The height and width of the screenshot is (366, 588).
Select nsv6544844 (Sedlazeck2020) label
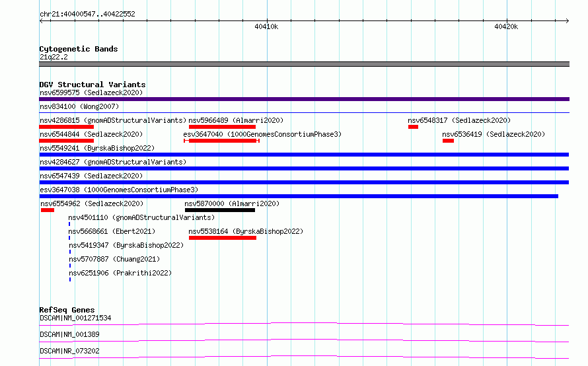pos(91,134)
